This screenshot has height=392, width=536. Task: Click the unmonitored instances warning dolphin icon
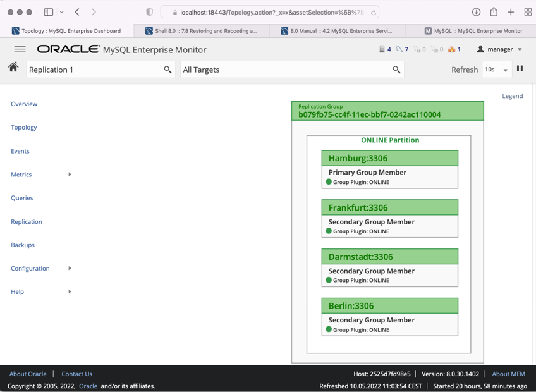click(x=417, y=49)
